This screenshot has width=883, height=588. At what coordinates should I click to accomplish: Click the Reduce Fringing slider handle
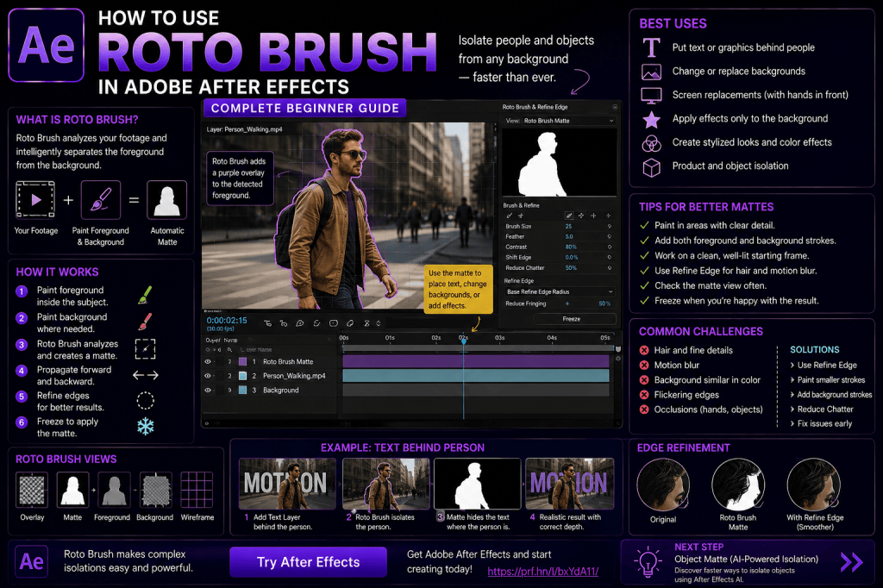pyautogui.click(x=567, y=303)
